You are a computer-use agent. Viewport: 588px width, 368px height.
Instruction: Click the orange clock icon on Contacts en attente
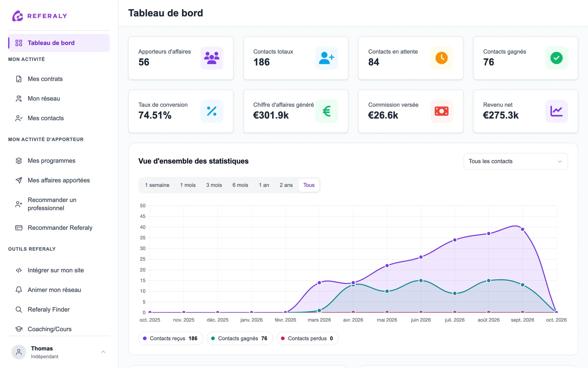pos(441,58)
